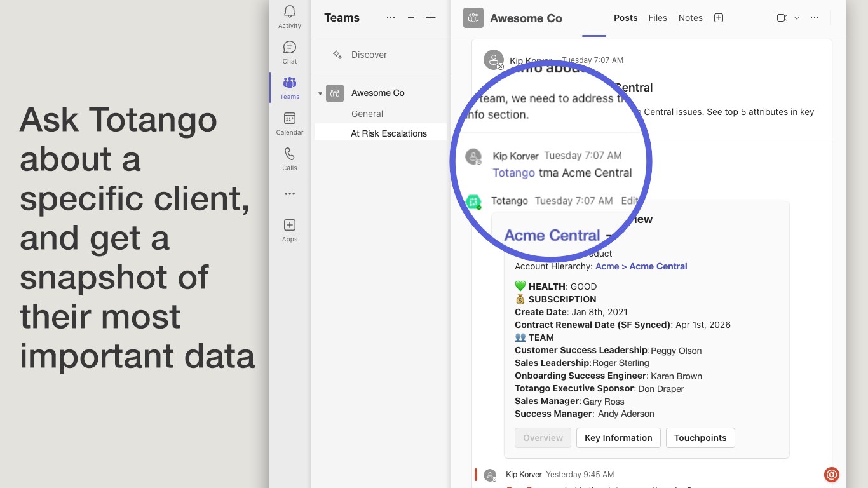Click 'Yesterday 9:45 AM' timestamp
Viewport: 868px width, 488px height.
tap(580, 475)
